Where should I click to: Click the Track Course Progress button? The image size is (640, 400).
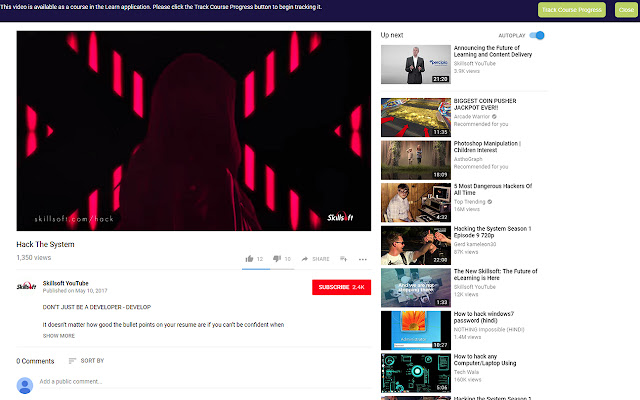[571, 10]
